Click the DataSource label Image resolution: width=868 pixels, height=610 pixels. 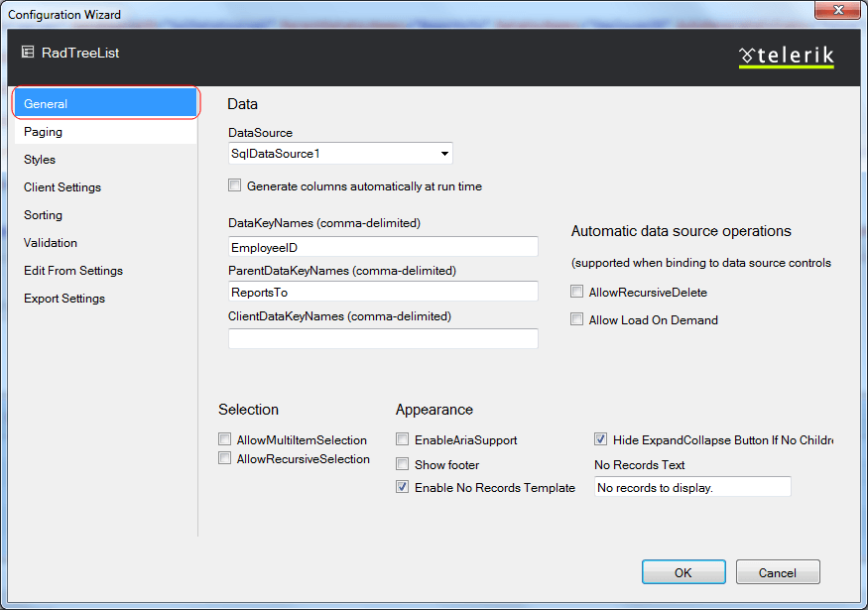pos(260,133)
